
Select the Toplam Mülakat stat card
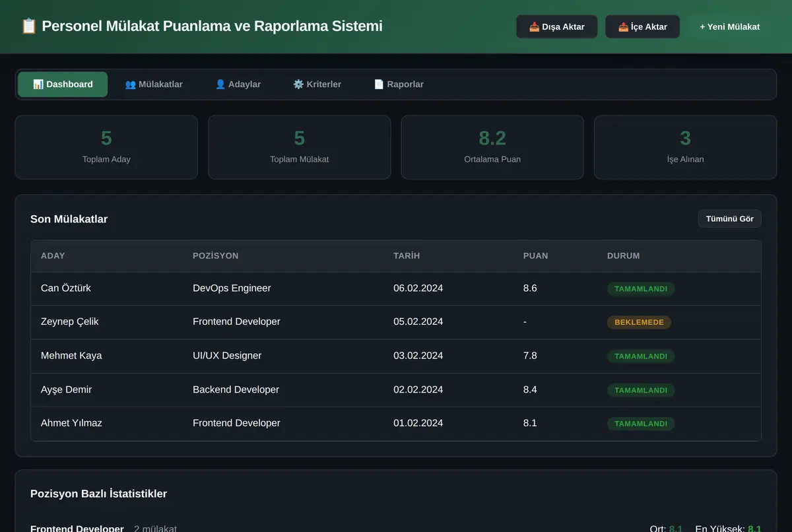pyautogui.click(x=300, y=147)
